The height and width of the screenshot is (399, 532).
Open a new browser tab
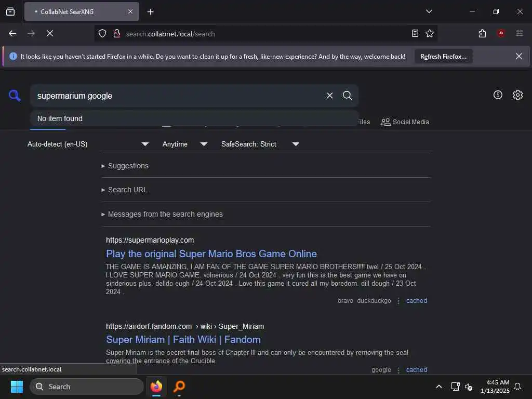(151, 12)
